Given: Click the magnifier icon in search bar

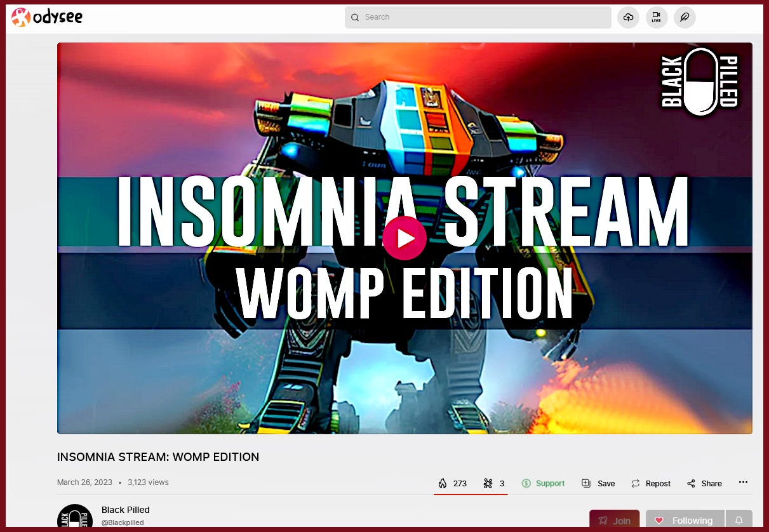Looking at the screenshot, I should click(x=355, y=17).
